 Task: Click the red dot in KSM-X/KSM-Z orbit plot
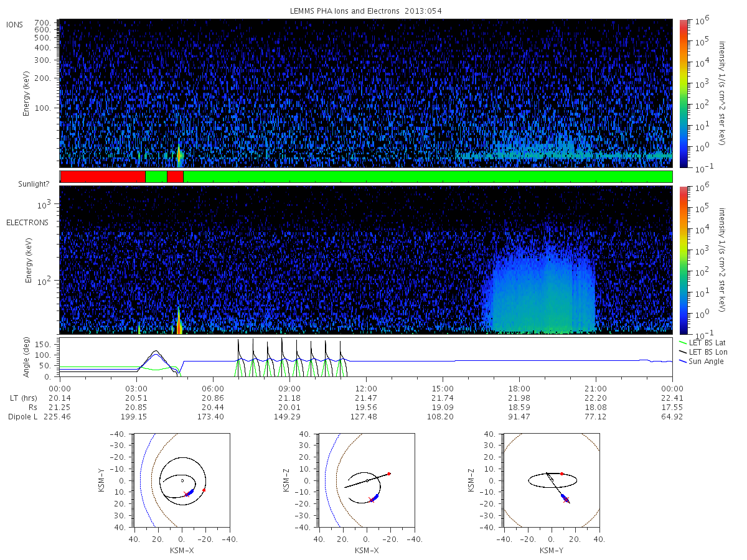pos(389,474)
